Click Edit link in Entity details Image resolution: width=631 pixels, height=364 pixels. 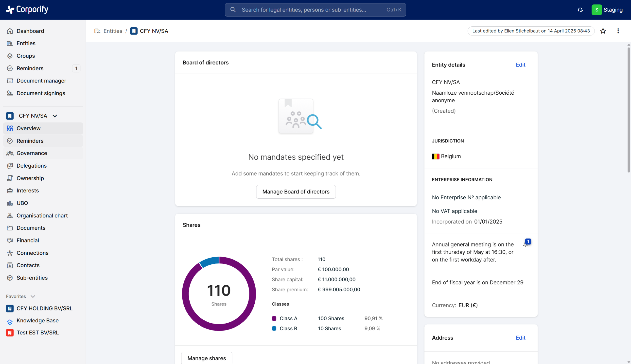click(x=520, y=65)
